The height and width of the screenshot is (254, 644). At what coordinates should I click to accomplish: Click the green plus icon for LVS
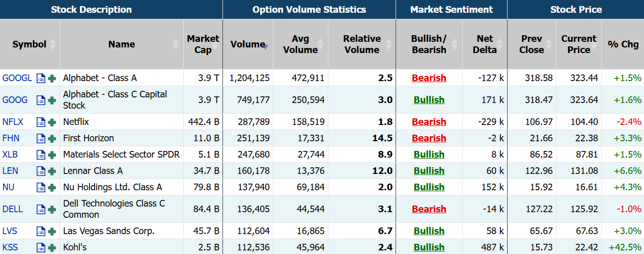[52, 232]
